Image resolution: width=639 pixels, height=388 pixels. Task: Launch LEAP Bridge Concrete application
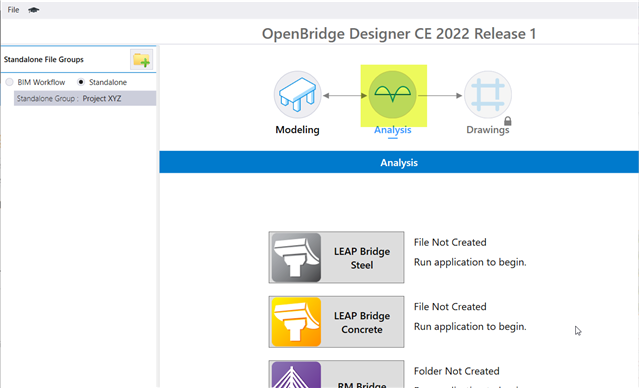coord(336,322)
